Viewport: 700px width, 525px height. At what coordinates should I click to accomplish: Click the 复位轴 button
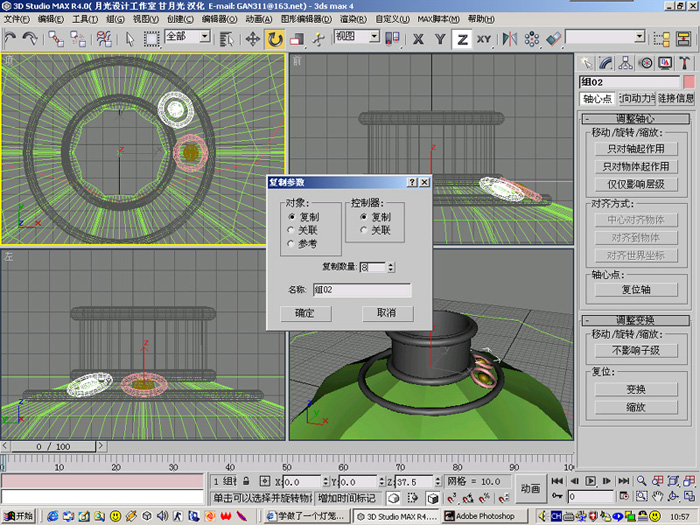[636, 290]
